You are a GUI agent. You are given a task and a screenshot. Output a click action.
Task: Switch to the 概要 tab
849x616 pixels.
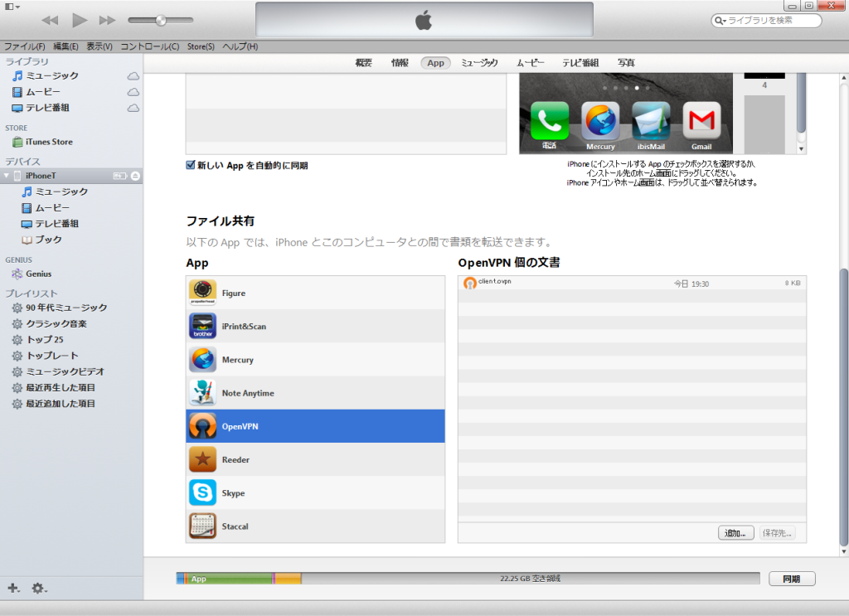tap(364, 63)
